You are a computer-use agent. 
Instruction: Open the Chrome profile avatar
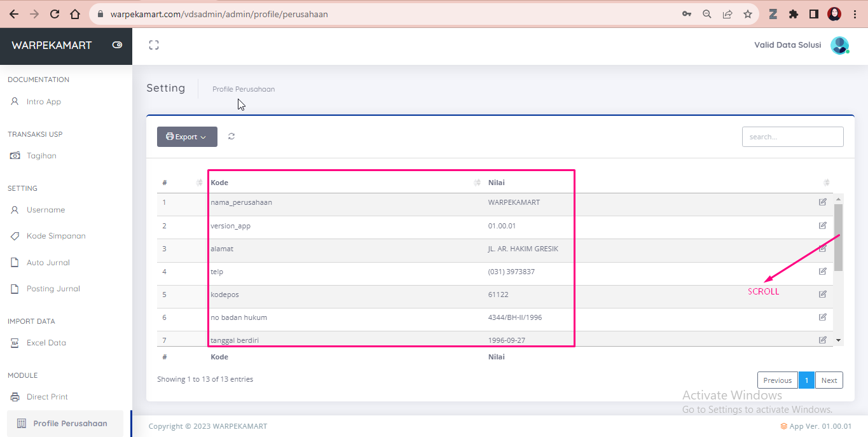coord(834,14)
